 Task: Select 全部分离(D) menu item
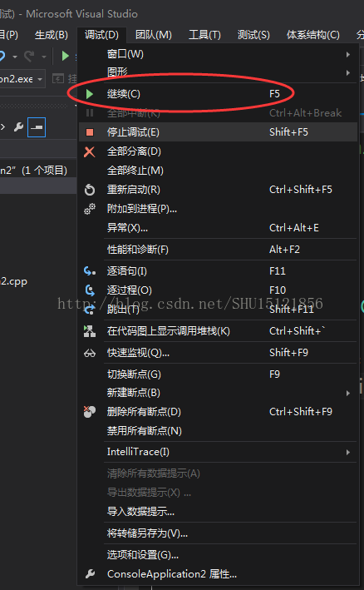click(x=217, y=151)
